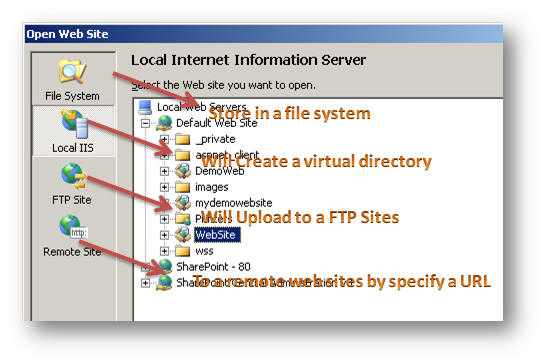Expand the wss folder node

(164, 251)
